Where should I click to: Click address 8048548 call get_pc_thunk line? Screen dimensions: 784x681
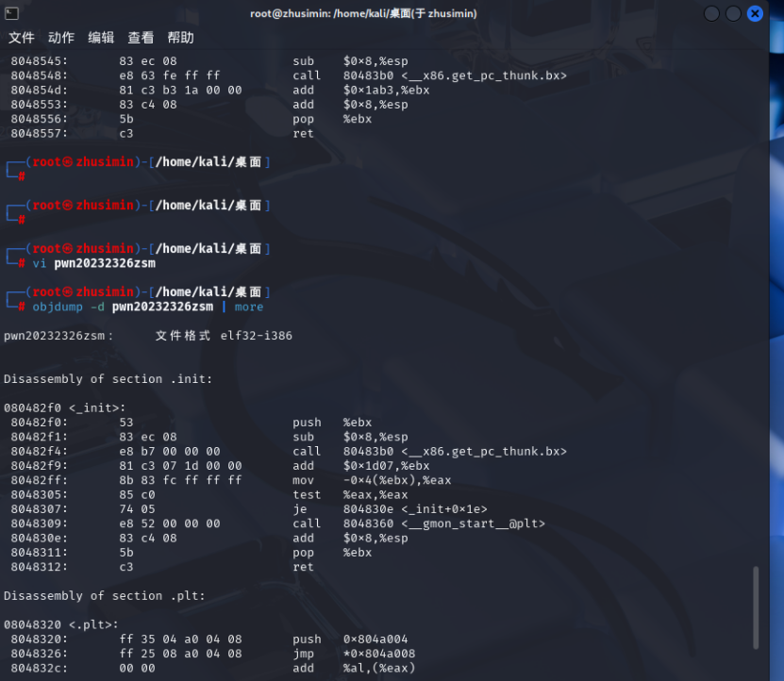point(289,75)
